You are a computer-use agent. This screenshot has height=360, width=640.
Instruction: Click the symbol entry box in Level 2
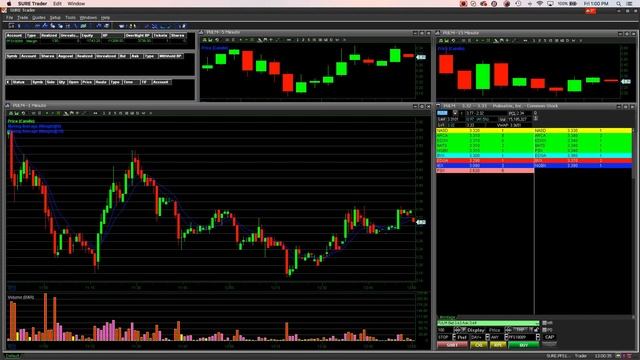442,113
